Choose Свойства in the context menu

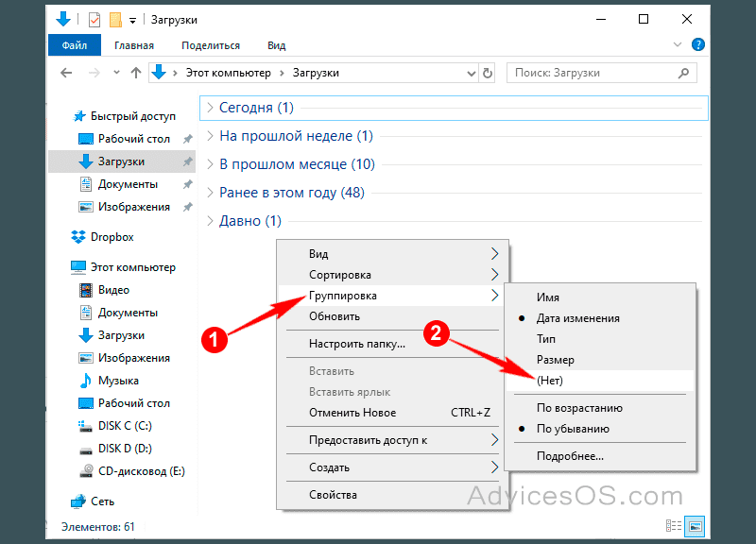tap(392, 495)
